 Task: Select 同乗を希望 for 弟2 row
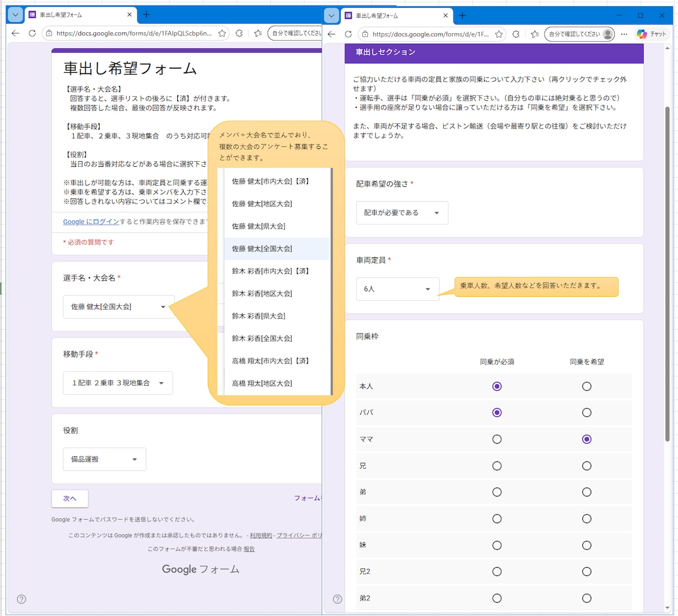(x=587, y=598)
